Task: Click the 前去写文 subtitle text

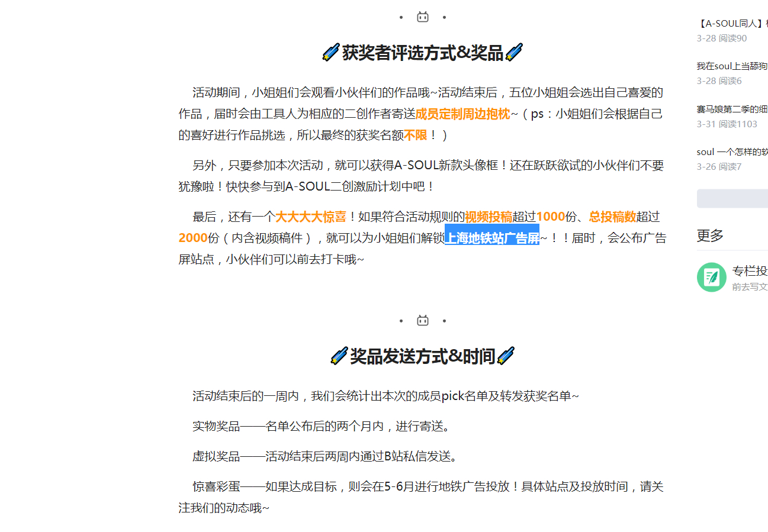Action: [x=750, y=286]
